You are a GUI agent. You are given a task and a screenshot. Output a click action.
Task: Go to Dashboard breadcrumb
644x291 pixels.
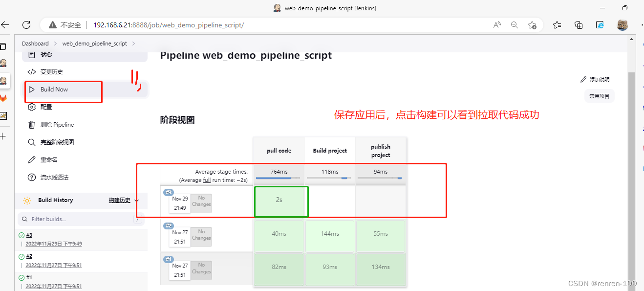point(35,44)
